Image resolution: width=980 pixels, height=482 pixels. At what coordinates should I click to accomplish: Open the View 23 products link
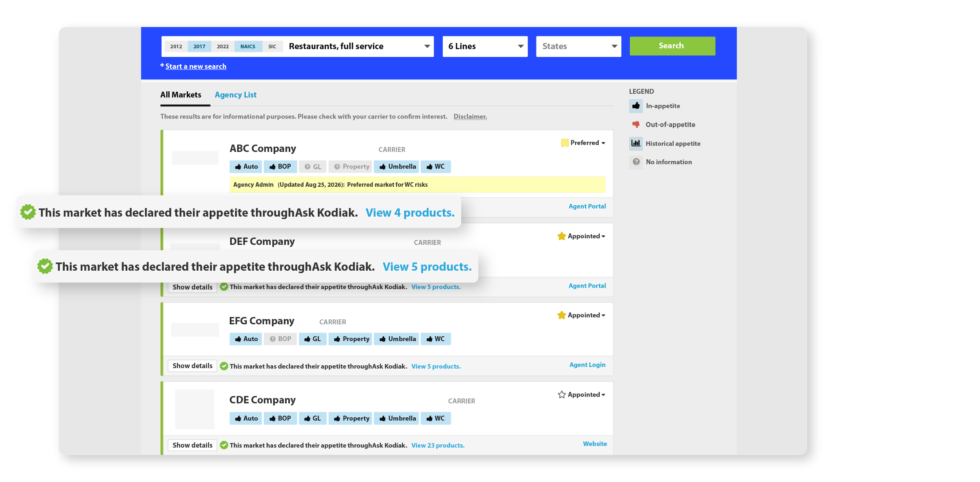[438, 446]
